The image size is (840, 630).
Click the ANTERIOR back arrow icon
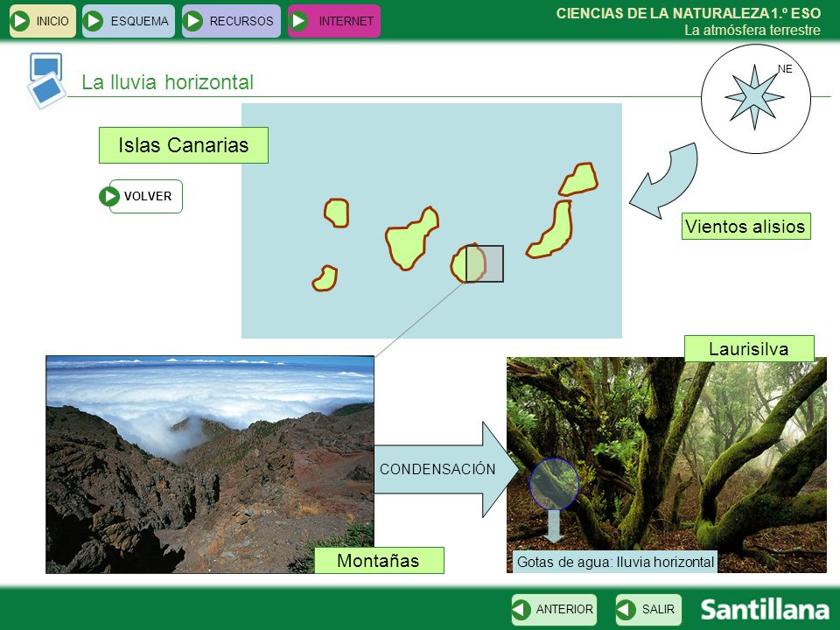click(521, 609)
